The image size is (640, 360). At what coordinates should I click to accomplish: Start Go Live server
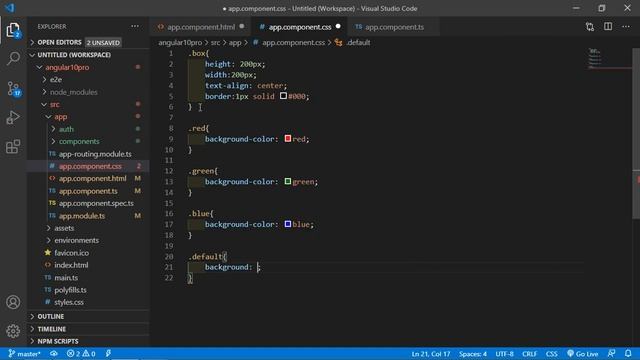[x=582, y=354]
